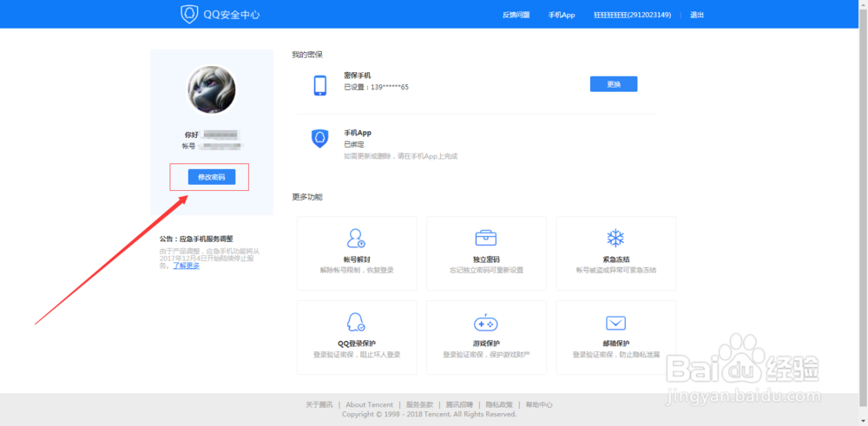Click the 游戏保护 card title
The width and height of the screenshot is (868, 426).
tap(486, 344)
